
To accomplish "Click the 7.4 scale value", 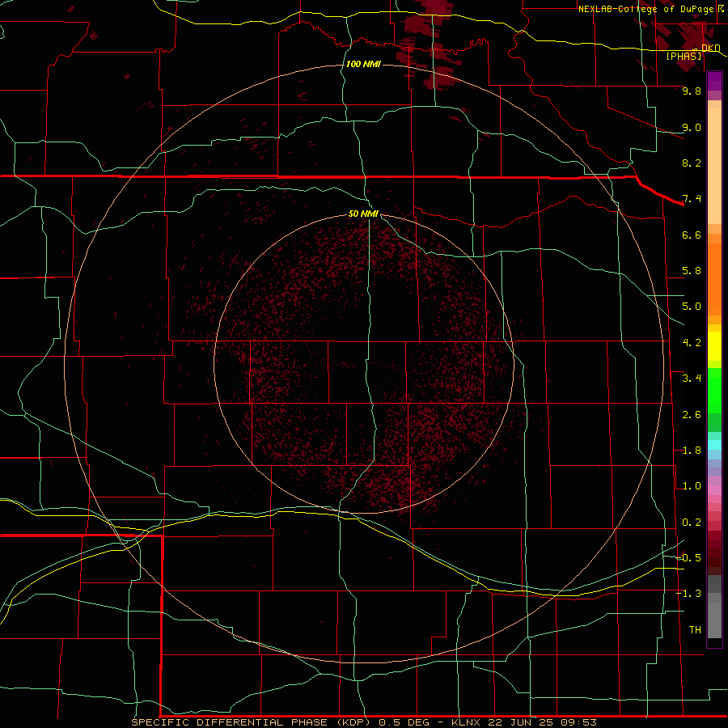I will 692,199.
